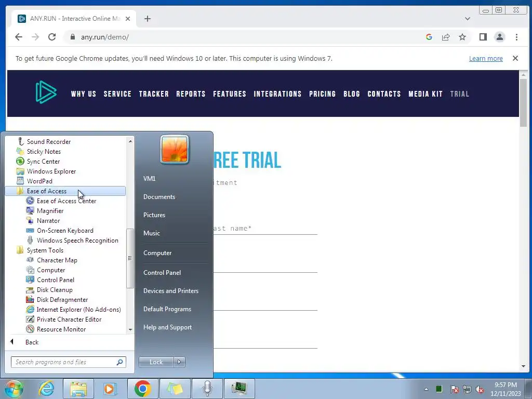
Task: Open the On-Screen Keyboard
Action: (65, 230)
